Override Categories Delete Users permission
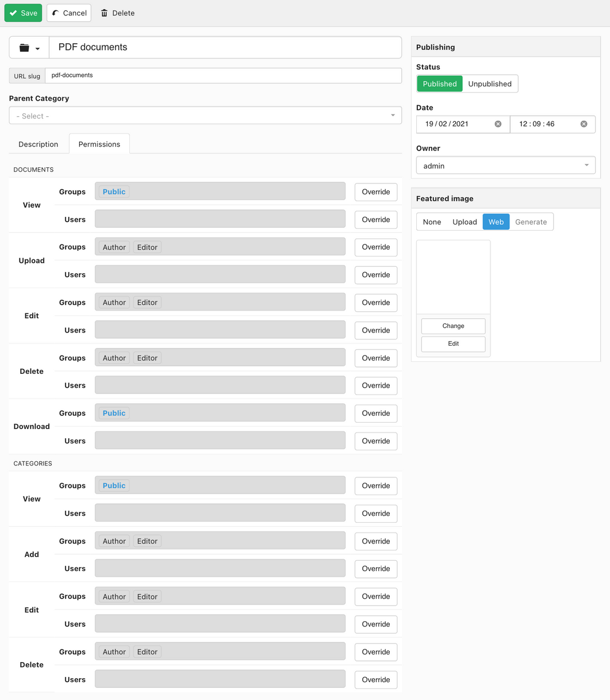 [x=376, y=679]
